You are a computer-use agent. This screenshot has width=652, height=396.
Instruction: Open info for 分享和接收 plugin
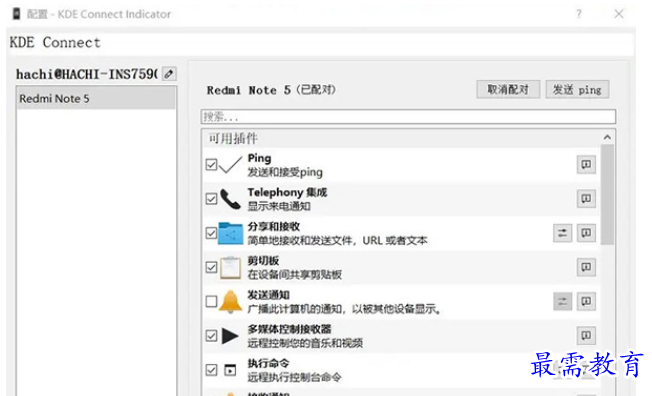point(586,233)
